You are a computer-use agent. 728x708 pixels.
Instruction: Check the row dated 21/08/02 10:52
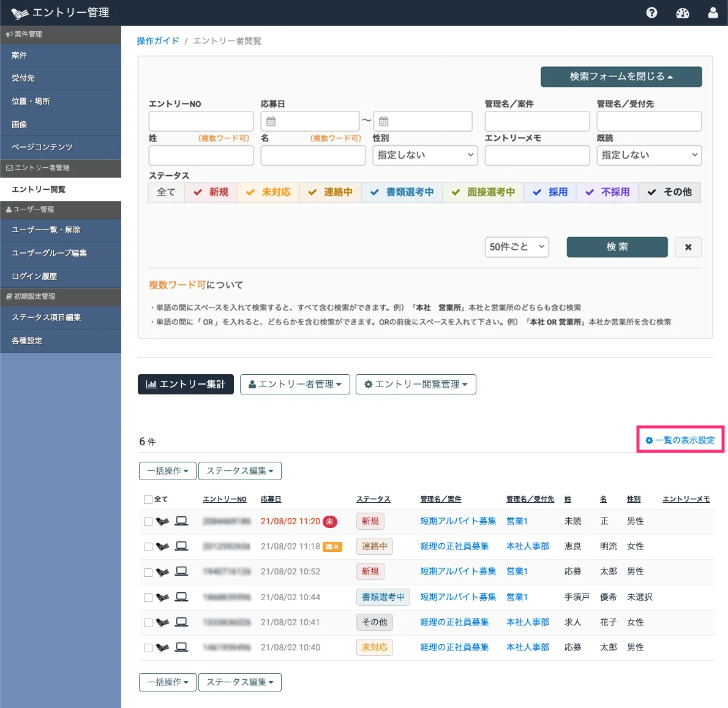click(148, 573)
